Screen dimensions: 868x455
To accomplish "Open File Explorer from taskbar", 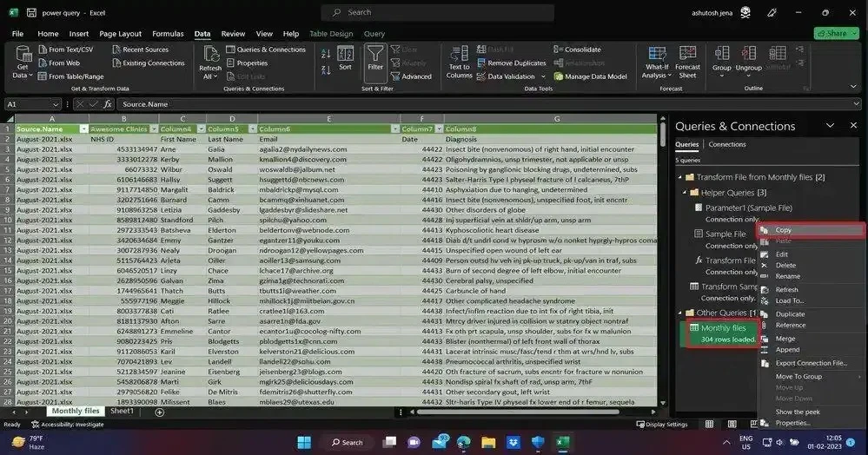I will tap(488, 442).
